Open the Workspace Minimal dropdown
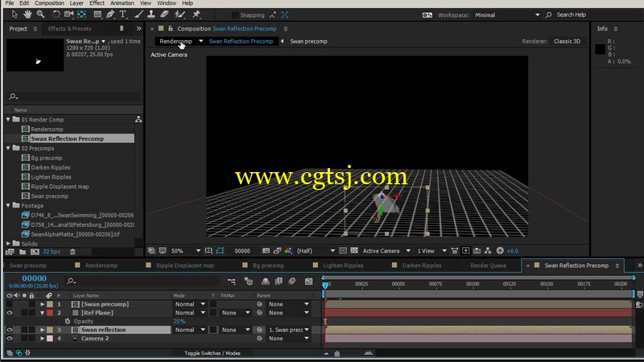 (507, 14)
